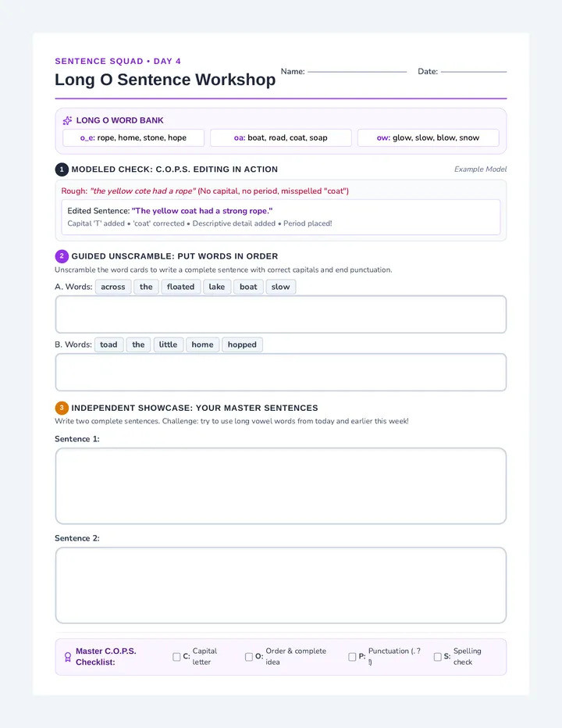Click the sparkle icon beside Long O Word Bank
Viewport: 562px width, 728px height.
point(67,121)
